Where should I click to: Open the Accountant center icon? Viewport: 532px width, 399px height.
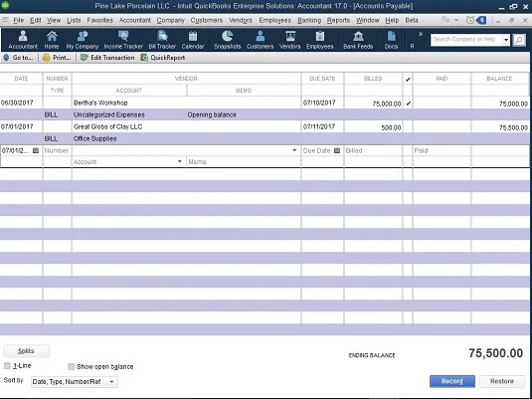pyautogui.click(x=23, y=40)
